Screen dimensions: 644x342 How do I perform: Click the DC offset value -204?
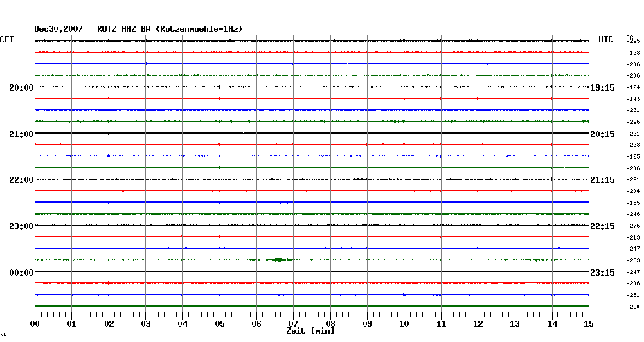click(634, 191)
